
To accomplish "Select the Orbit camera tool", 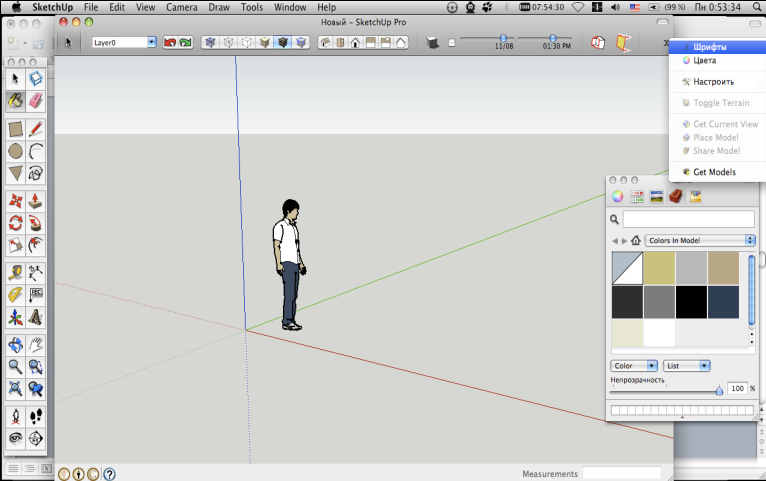I will (x=16, y=344).
